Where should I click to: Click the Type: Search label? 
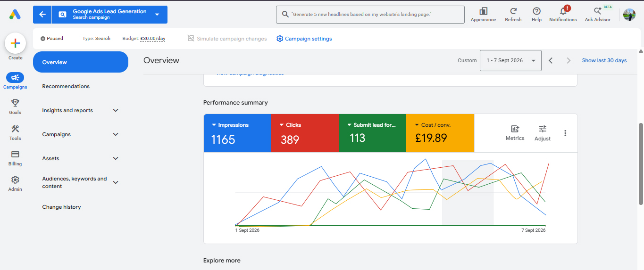[x=96, y=39]
